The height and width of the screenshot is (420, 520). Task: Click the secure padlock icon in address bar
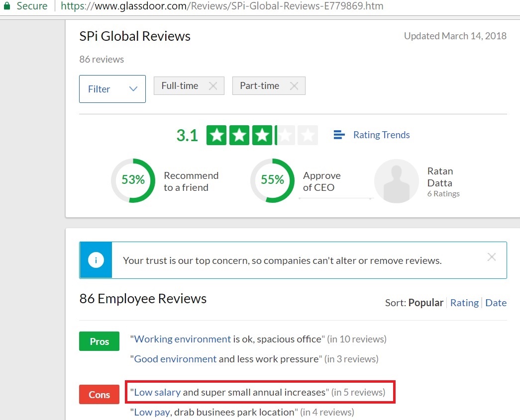(6, 5)
